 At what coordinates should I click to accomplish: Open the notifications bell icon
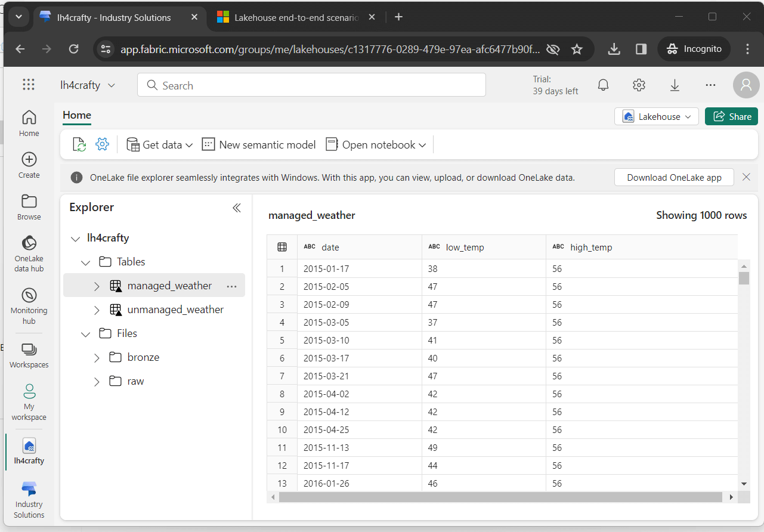click(603, 85)
